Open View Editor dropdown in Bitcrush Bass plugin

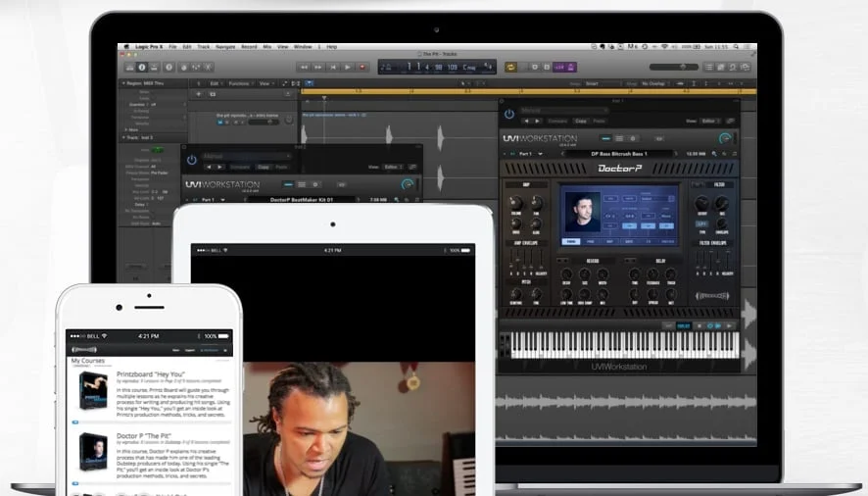tap(710, 121)
